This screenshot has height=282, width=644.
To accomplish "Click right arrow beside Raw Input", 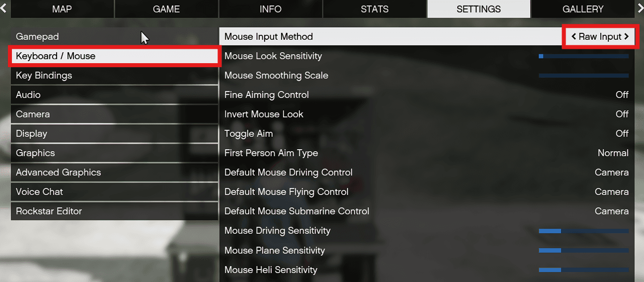I will [x=627, y=37].
